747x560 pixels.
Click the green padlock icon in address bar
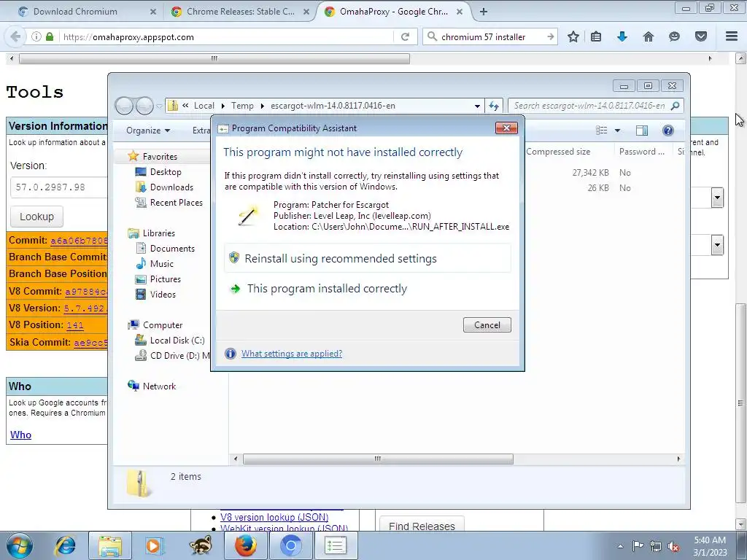pos(50,36)
